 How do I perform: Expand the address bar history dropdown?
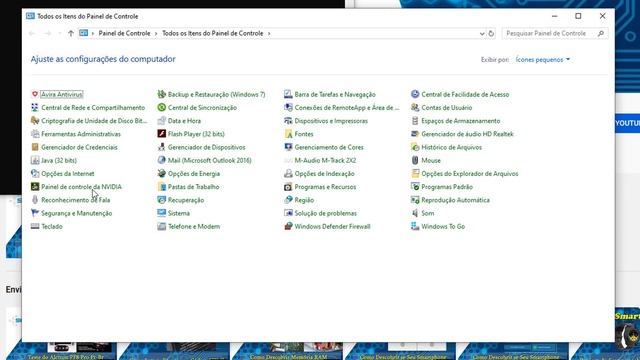(x=482, y=33)
